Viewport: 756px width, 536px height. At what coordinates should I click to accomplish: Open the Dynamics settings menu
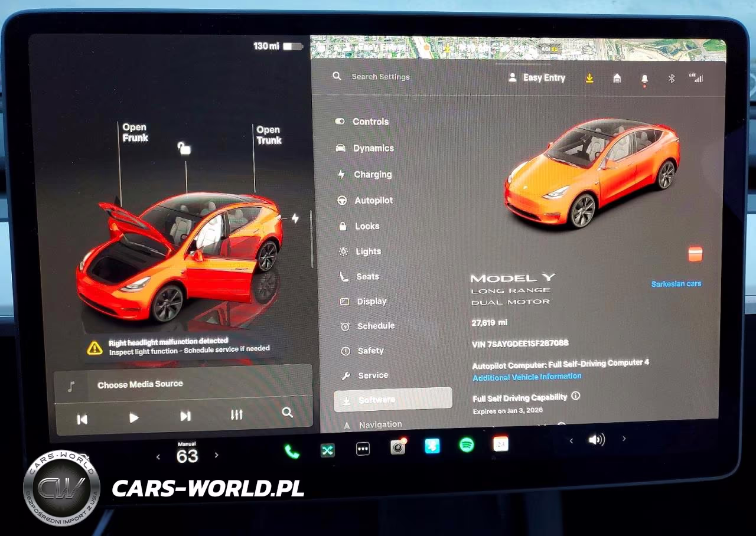point(365,148)
